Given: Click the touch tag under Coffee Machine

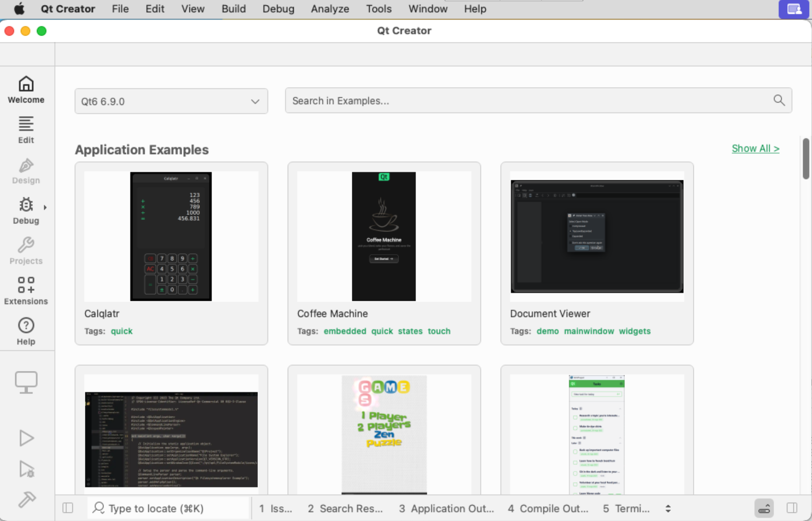Looking at the screenshot, I should (x=439, y=331).
